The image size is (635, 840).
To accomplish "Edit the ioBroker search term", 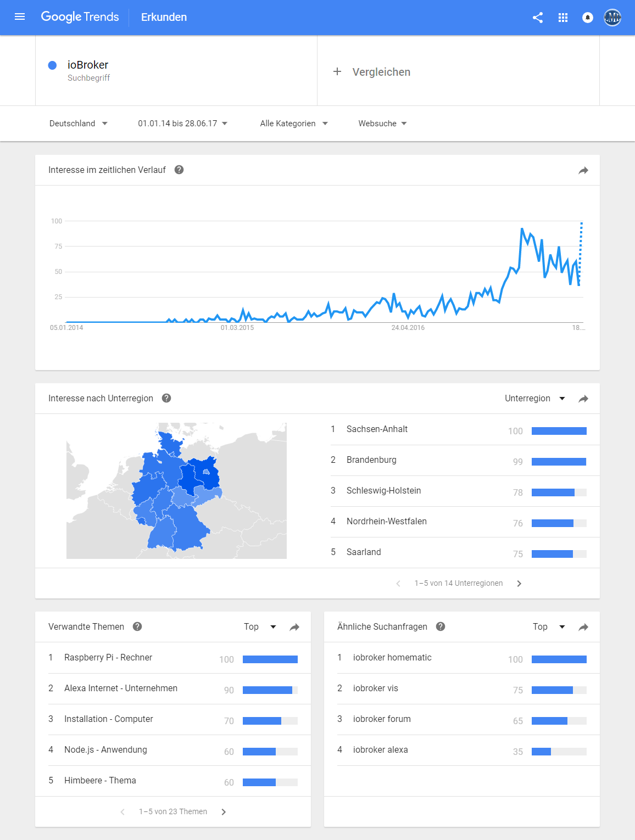I will (88, 65).
